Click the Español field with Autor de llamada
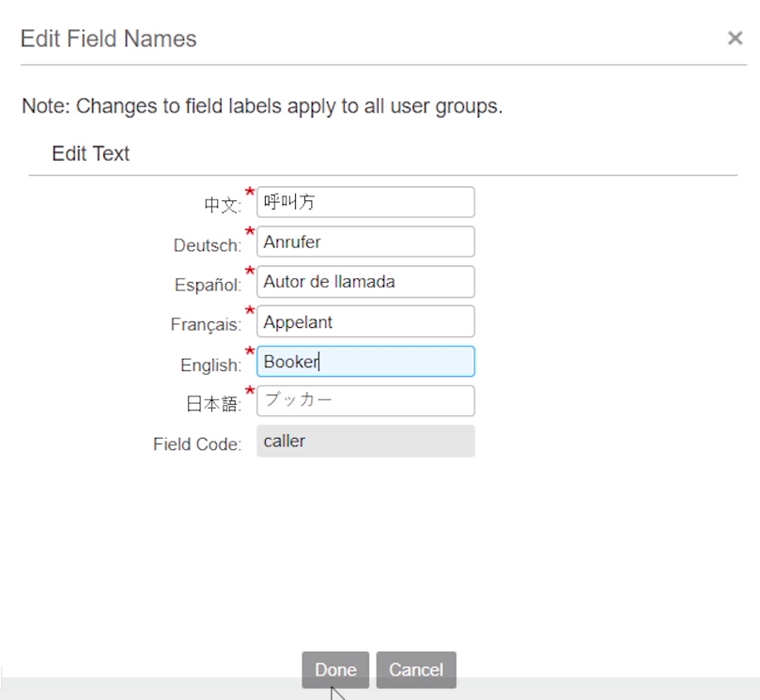This screenshot has width=760, height=700. pos(365,281)
